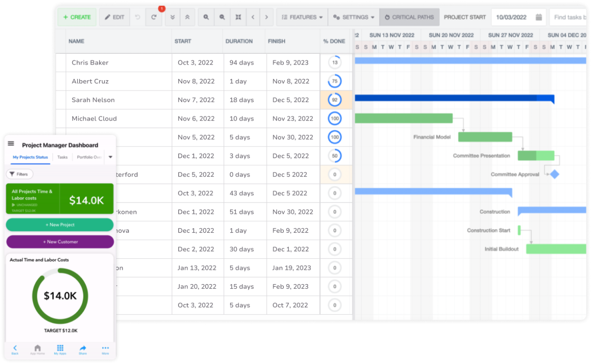Click the redo icon with the notification badge
Image resolution: width=592 pixels, height=364 pixels.
pyautogui.click(x=154, y=17)
